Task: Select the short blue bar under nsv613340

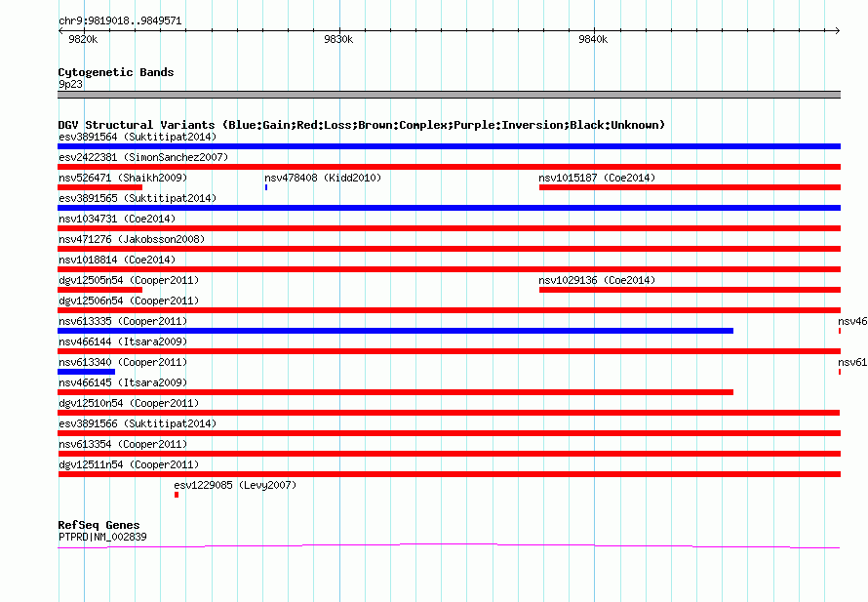Action: [87, 372]
